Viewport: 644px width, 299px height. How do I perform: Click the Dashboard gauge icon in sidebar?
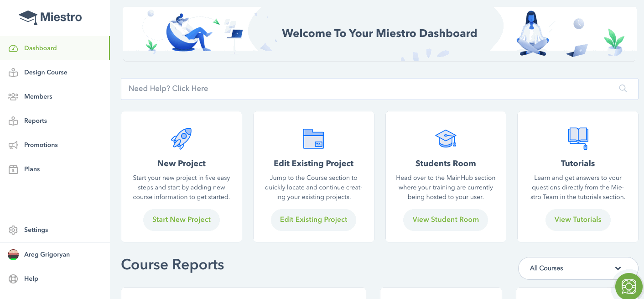13,48
